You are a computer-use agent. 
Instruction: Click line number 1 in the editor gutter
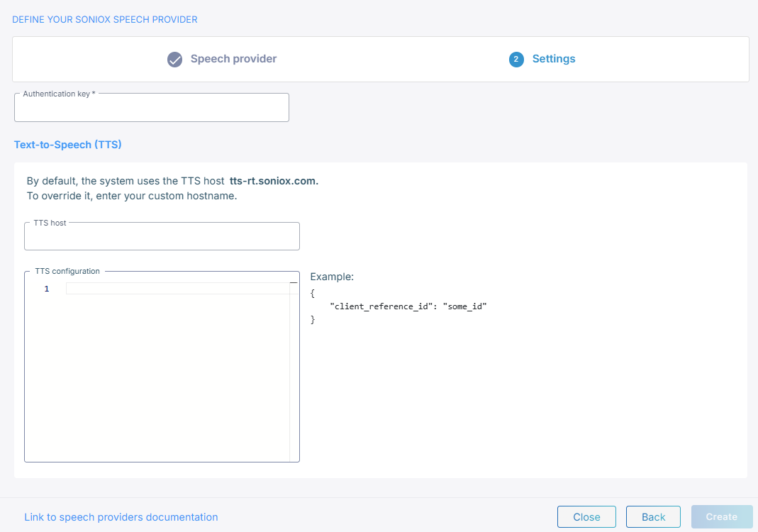46,289
